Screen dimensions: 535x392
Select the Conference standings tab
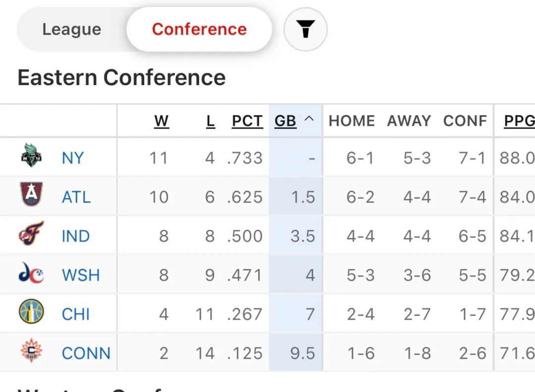click(x=199, y=29)
